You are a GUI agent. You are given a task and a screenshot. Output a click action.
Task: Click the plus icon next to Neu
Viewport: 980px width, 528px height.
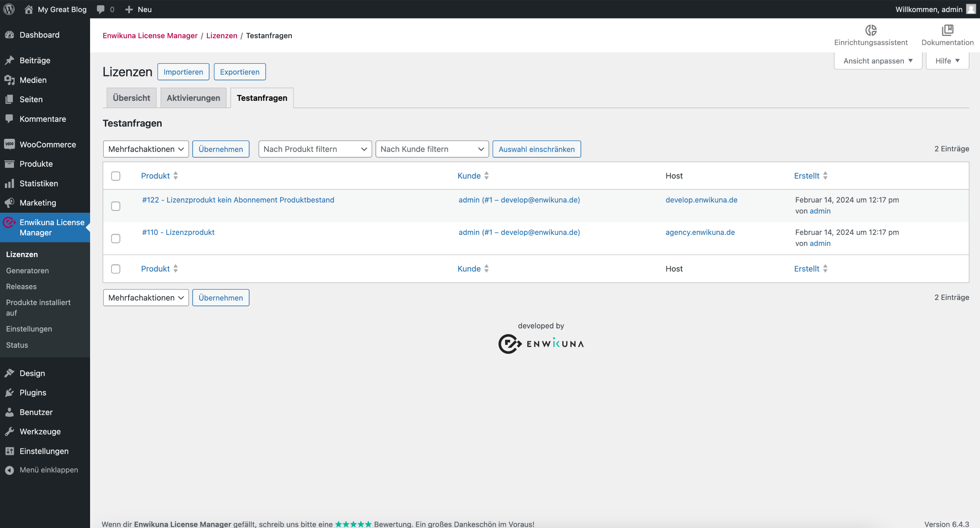coord(129,9)
